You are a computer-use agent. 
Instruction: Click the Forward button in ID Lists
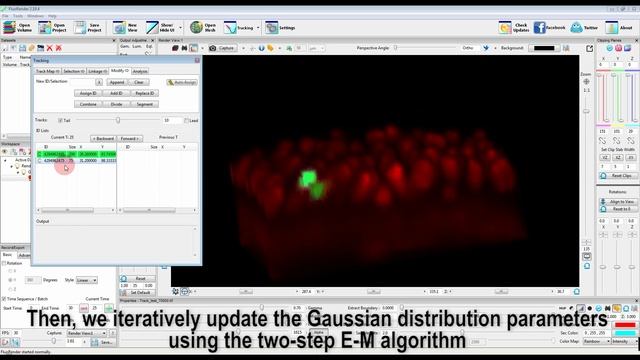pyautogui.click(x=129, y=139)
